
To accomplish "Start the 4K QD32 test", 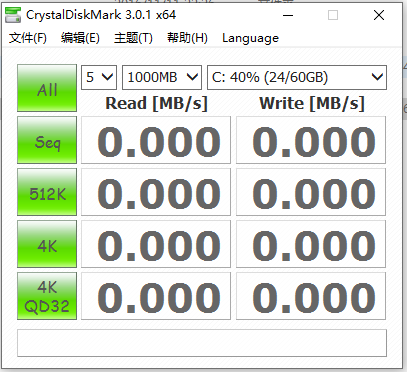I will [x=47, y=296].
